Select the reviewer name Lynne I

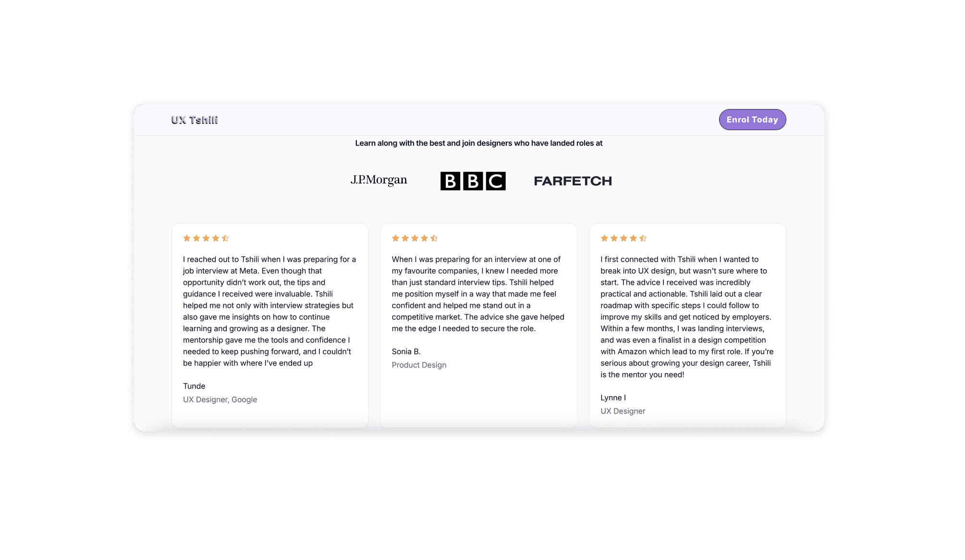pos(613,398)
